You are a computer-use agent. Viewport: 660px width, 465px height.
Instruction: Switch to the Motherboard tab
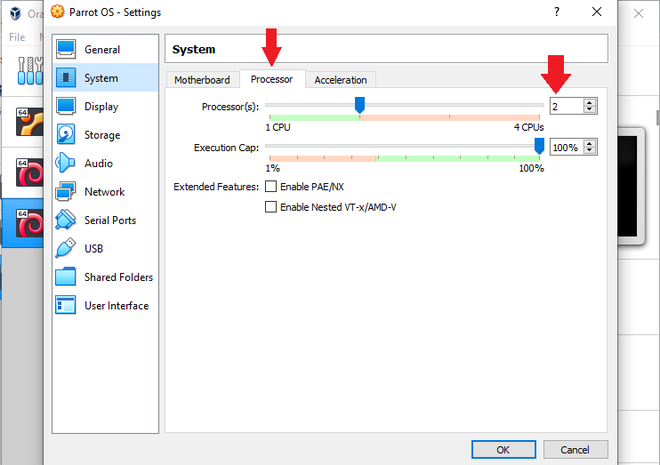pos(202,80)
